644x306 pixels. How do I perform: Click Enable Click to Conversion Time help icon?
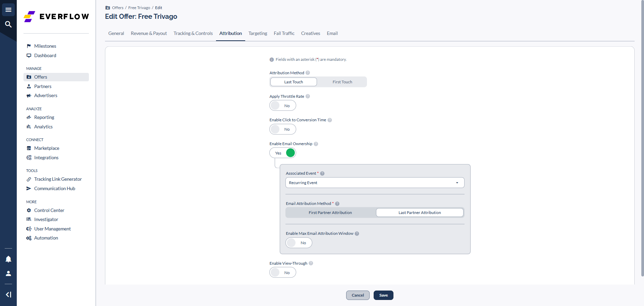[x=330, y=120]
